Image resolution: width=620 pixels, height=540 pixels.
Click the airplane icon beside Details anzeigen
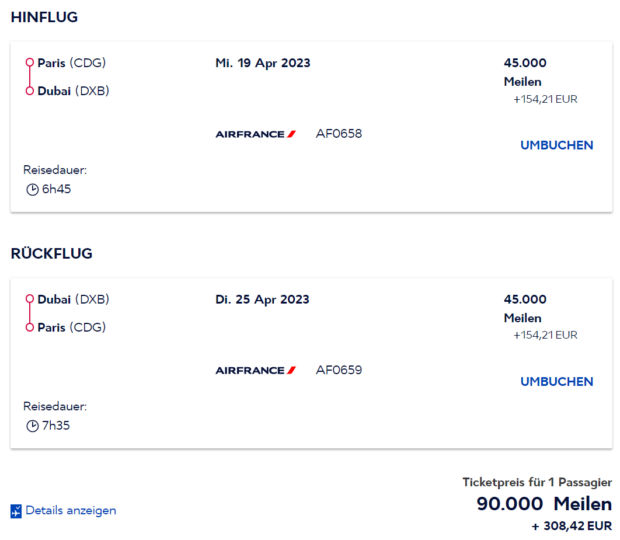point(16,511)
